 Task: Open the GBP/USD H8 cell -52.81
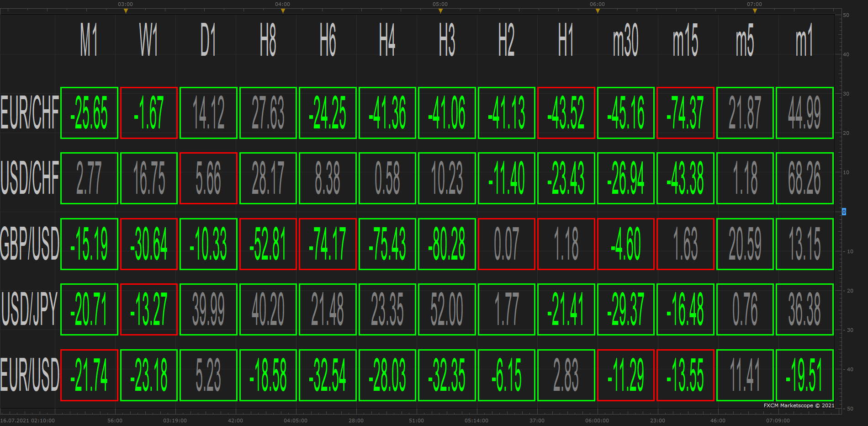[x=268, y=244]
